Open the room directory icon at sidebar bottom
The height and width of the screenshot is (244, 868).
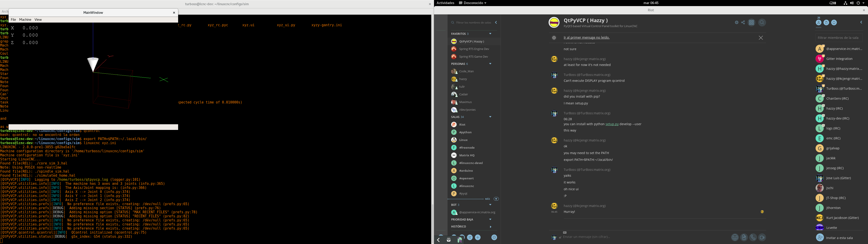[x=470, y=237]
